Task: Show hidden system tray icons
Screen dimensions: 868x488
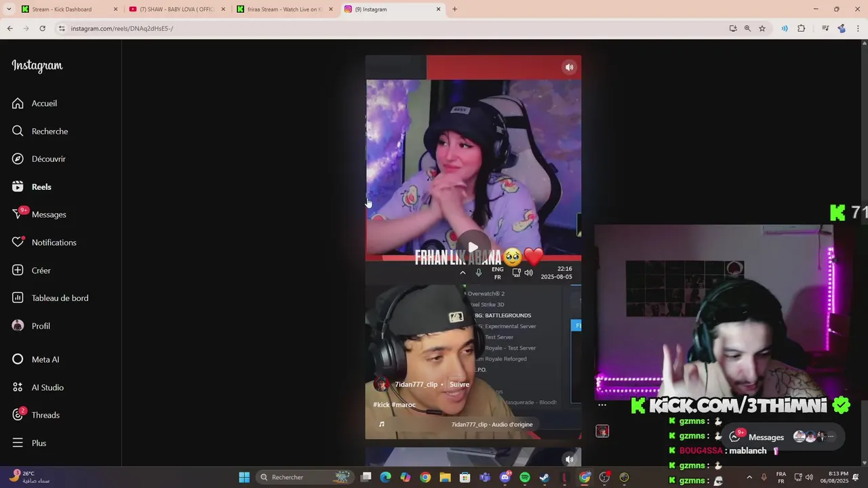Action: click(749, 477)
